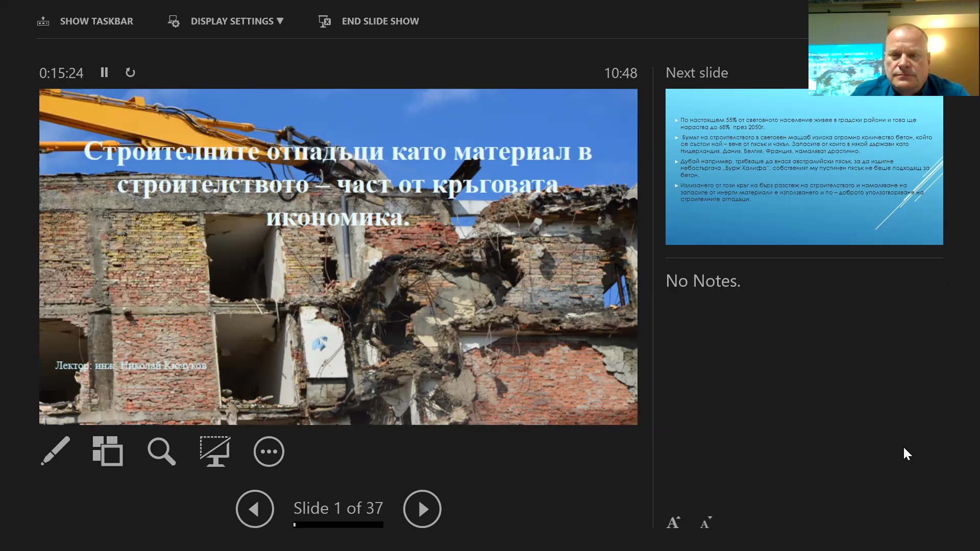Click the slide progress bar

point(338,525)
